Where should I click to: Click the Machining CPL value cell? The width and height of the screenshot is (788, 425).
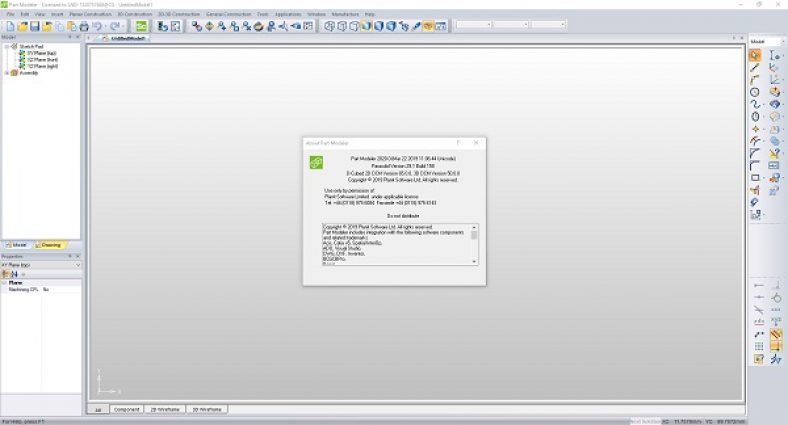point(61,290)
